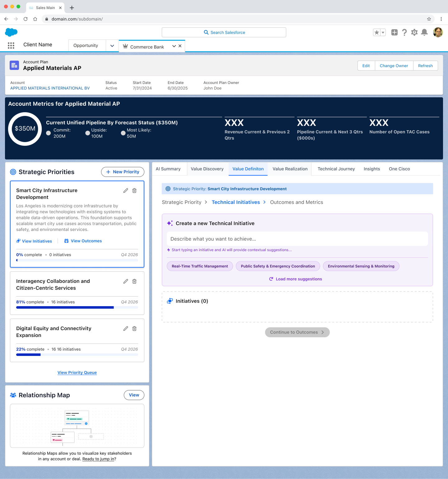Open the App Launcher grid icon
This screenshot has width=448, height=479.
tap(11, 45)
